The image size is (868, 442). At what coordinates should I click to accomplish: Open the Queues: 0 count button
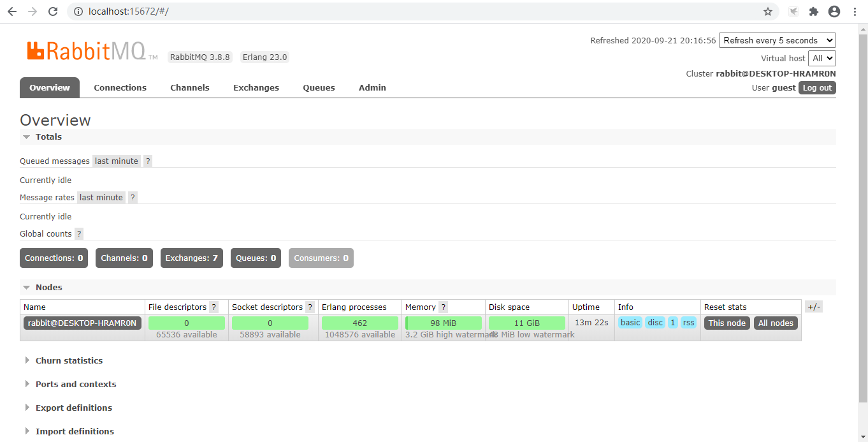click(x=256, y=258)
